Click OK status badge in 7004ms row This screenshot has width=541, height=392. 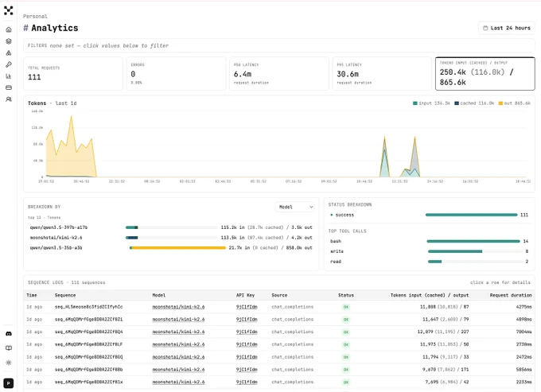coord(346,332)
